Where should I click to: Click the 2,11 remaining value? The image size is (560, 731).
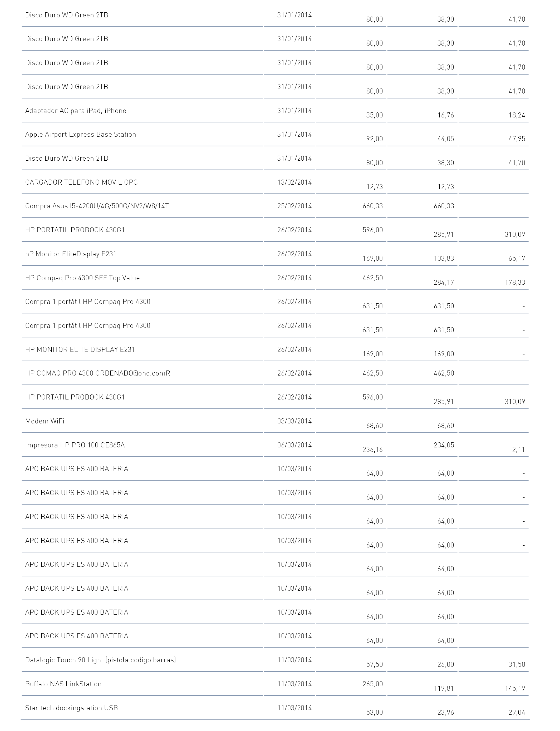point(518,450)
